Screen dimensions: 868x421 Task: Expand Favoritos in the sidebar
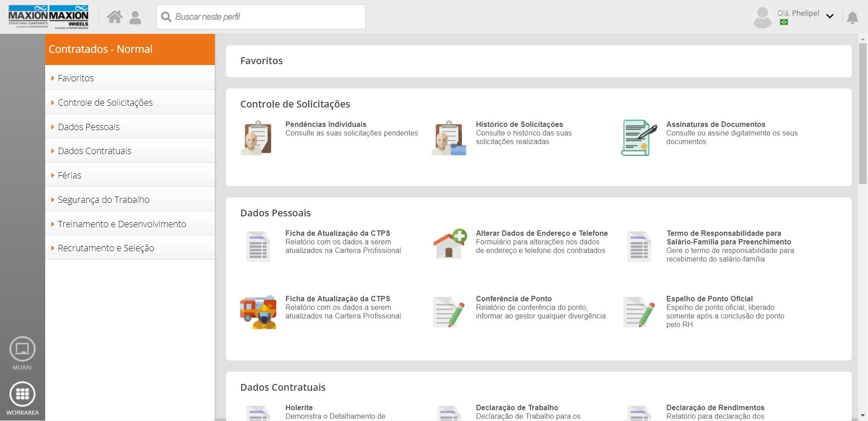click(x=130, y=78)
